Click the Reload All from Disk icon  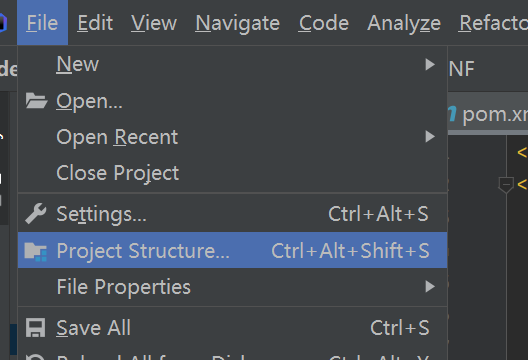tap(35, 357)
